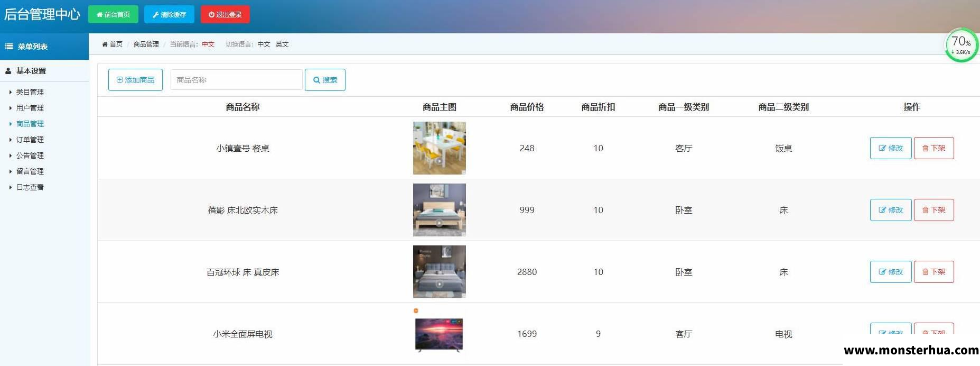This screenshot has width=980, height=366.
Task: Click the 商品价格 column header
Action: (527, 107)
